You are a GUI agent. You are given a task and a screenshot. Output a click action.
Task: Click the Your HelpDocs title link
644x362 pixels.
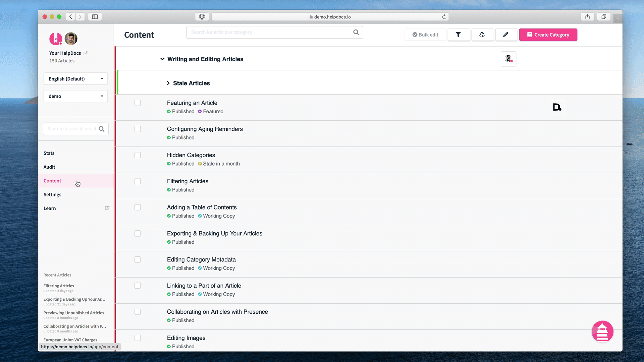(x=65, y=53)
